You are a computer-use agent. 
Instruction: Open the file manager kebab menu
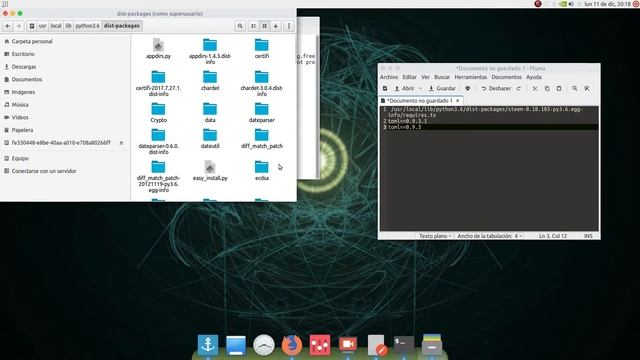coord(289,26)
